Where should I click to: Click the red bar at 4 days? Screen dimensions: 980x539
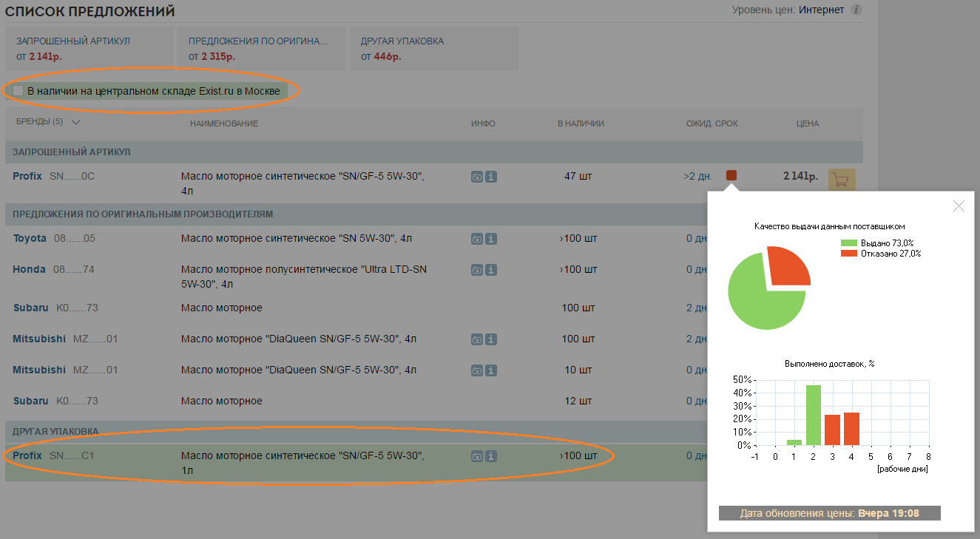pyautogui.click(x=851, y=429)
